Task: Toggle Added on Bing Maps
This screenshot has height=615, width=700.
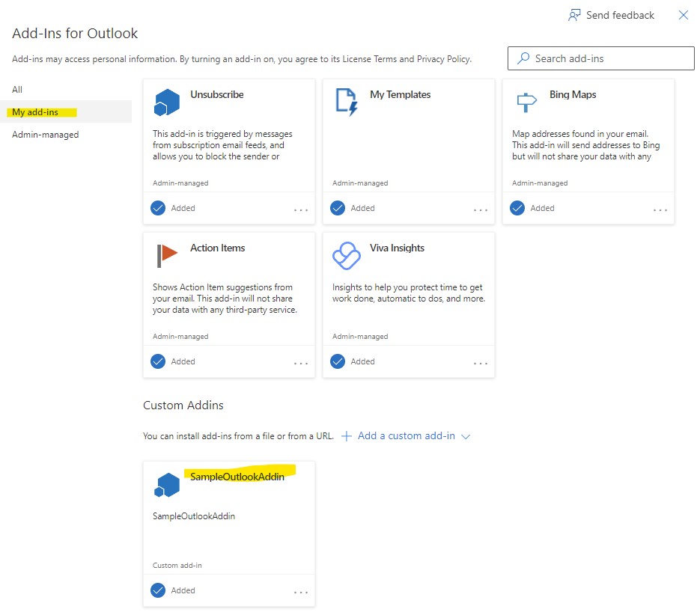Action: pyautogui.click(x=517, y=208)
